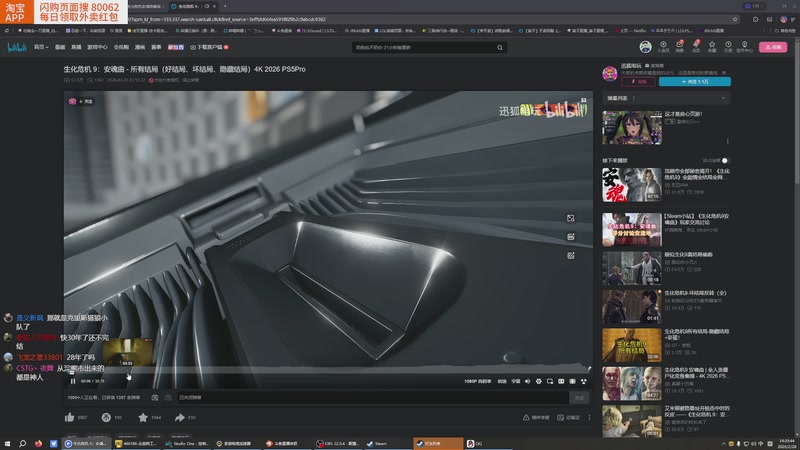Screen dimensions: 800x450
Task: Share the video with arrow icon
Action: click(180, 417)
